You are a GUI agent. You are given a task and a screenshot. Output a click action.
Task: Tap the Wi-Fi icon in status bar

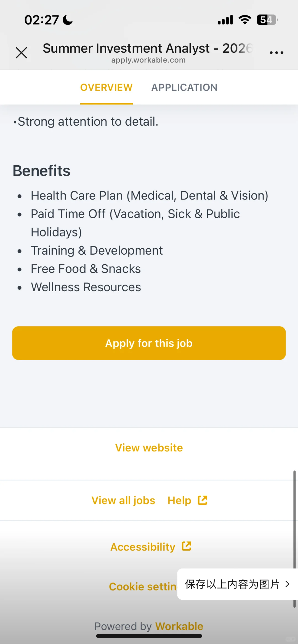tap(245, 20)
